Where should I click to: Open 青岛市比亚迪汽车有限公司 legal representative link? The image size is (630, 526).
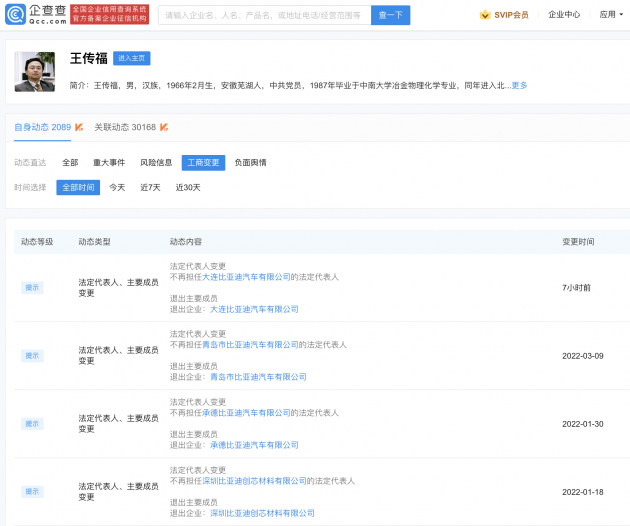250,345
